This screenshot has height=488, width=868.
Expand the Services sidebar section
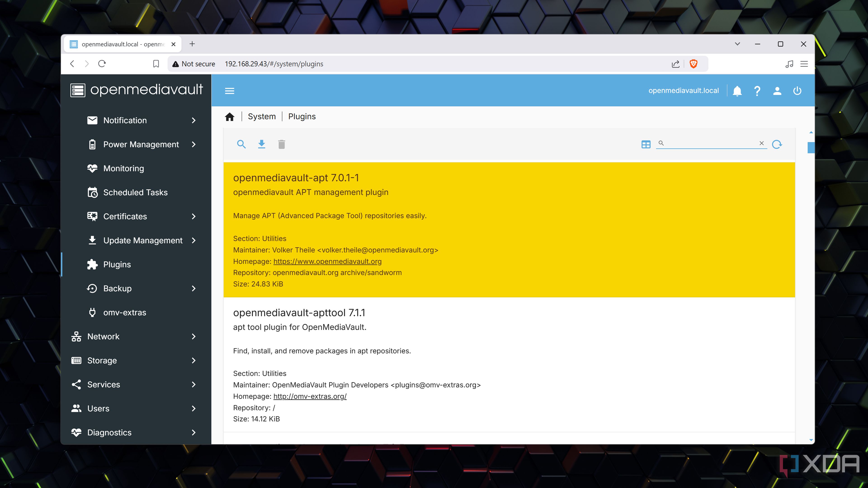click(136, 385)
